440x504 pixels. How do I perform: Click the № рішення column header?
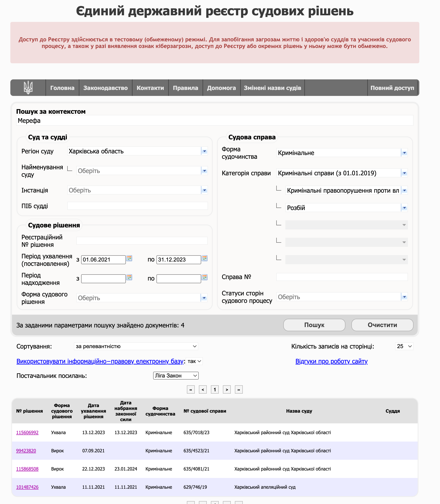point(29,411)
